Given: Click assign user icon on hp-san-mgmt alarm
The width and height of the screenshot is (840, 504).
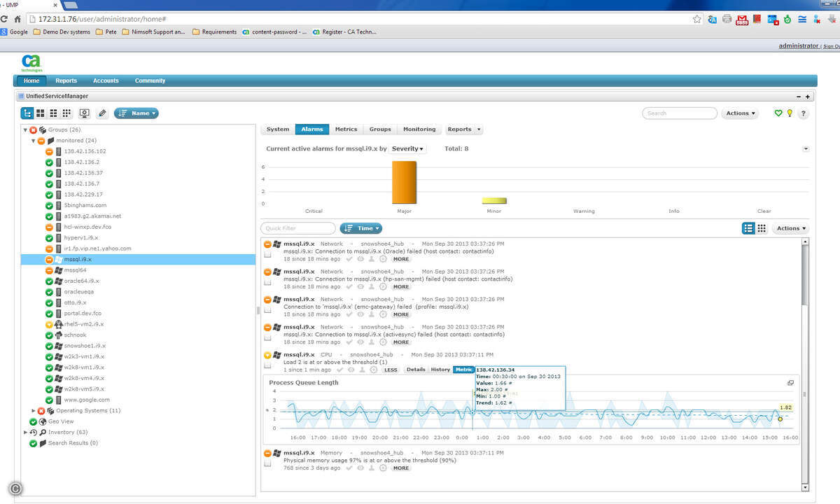Looking at the screenshot, I should pos(372,286).
